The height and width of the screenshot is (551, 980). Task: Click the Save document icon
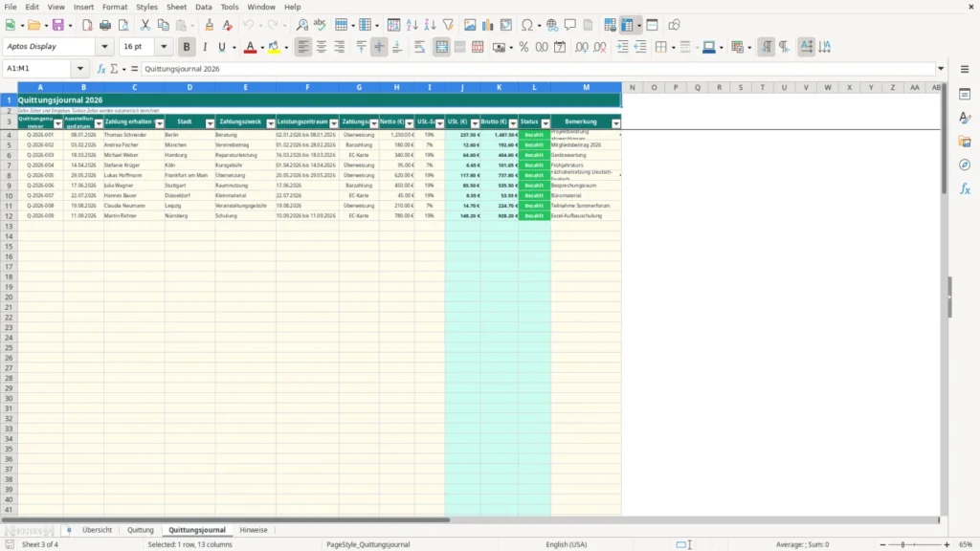58,25
